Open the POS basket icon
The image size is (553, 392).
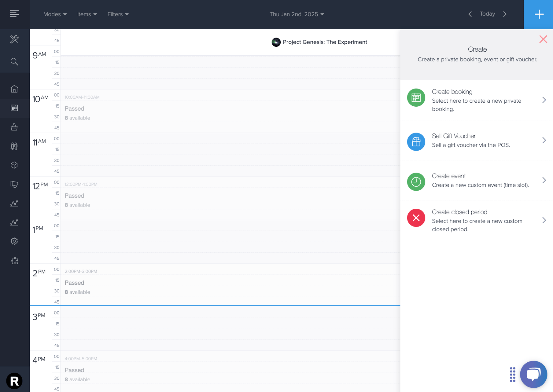[x=14, y=127]
